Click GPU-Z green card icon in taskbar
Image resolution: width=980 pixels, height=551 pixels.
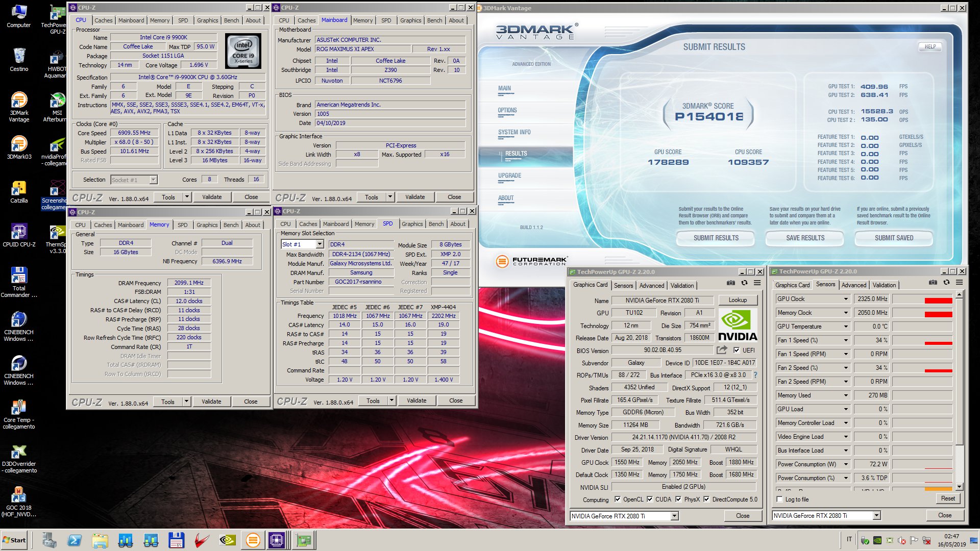(304, 540)
